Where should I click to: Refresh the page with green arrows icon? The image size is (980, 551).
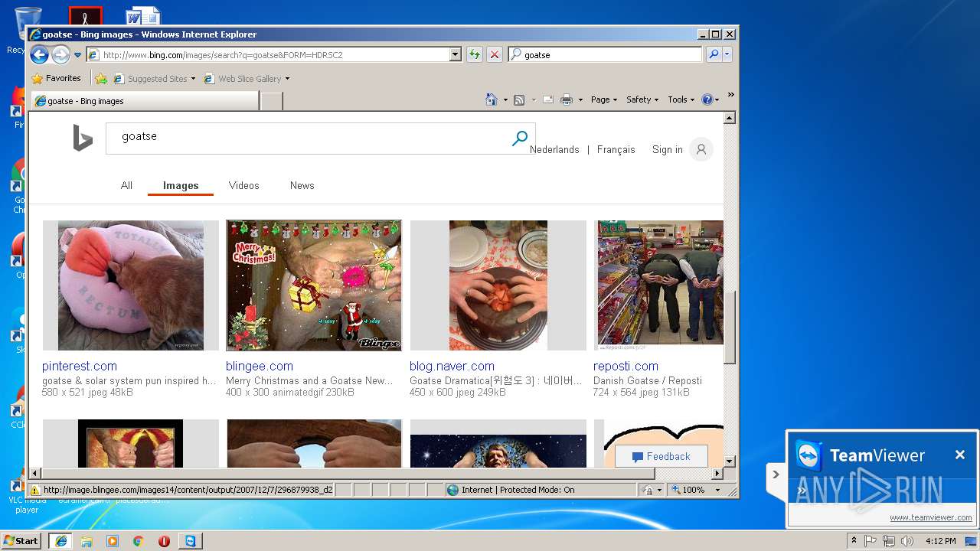[x=475, y=55]
